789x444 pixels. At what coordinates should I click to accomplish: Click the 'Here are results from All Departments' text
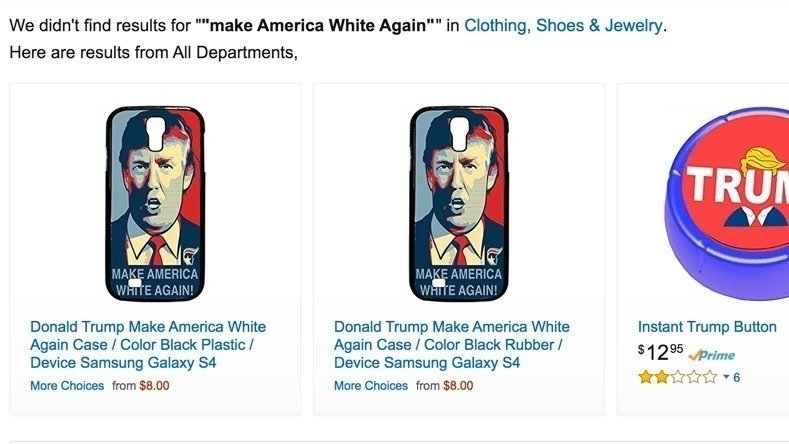point(153,52)
